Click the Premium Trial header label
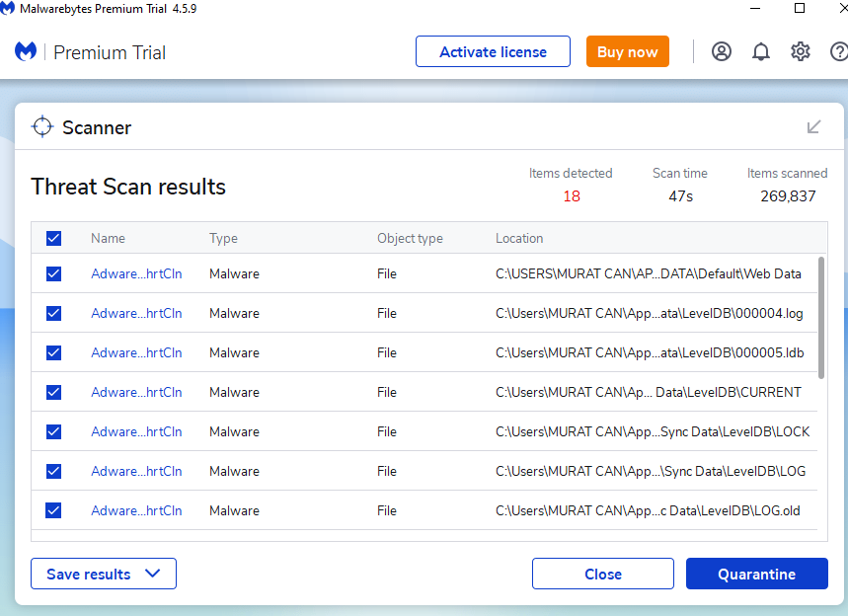848x616 pixels. coord(110,52)
